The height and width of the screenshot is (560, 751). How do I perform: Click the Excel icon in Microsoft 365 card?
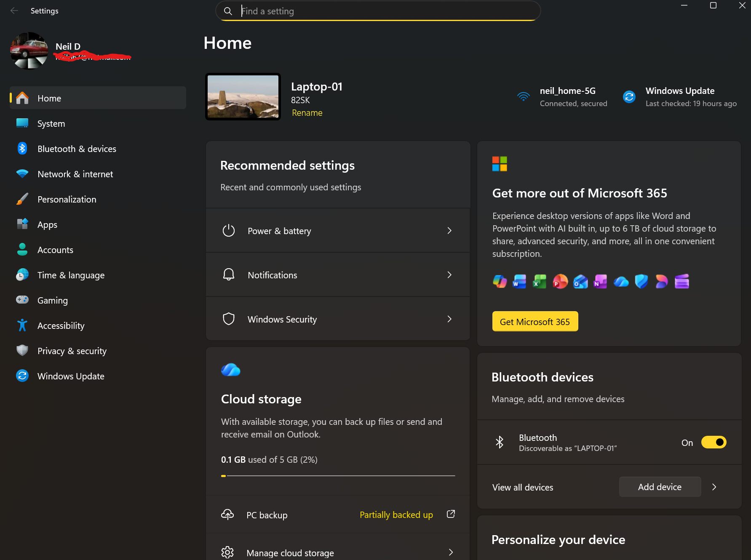[x=540, y=281]
